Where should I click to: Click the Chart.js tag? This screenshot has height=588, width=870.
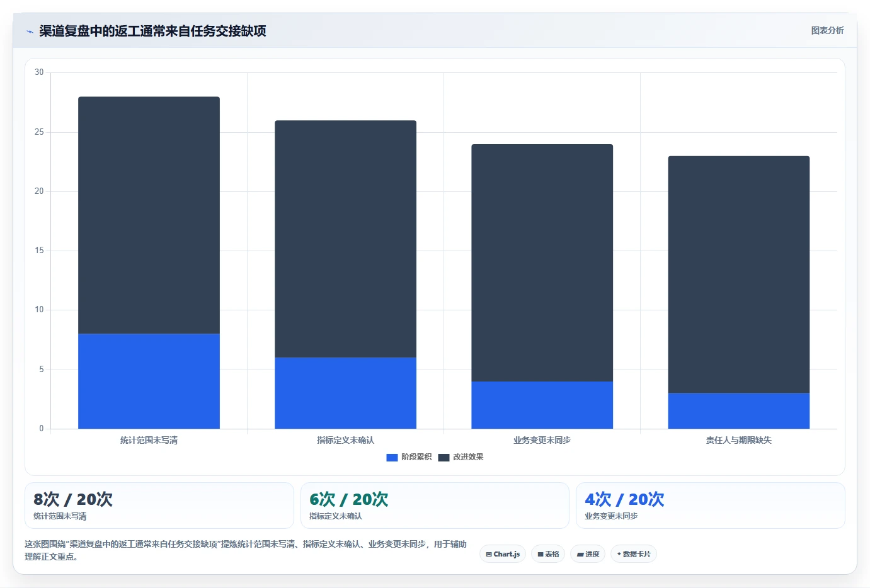(503, 554)
